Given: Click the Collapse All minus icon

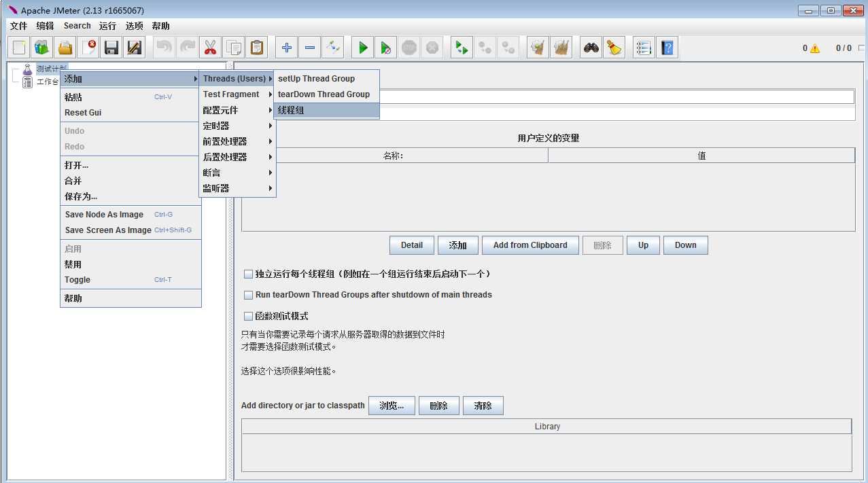Looking at the screenshot, I should [x=310, y=48].
